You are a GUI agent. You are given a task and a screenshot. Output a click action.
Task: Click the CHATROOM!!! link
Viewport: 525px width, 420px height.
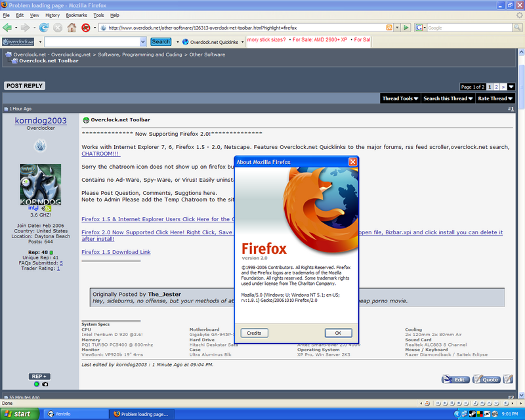pyautogui.click(x=100, y=154)
